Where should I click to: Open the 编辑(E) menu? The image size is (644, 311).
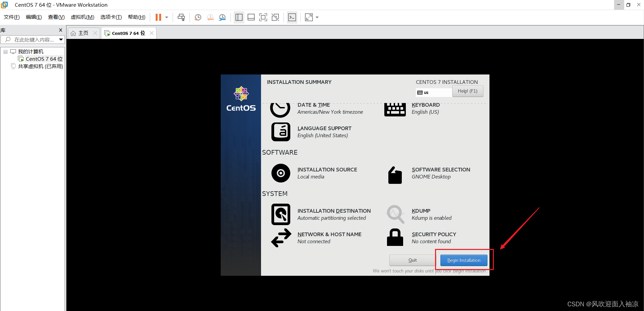click(x=34, y=17)
